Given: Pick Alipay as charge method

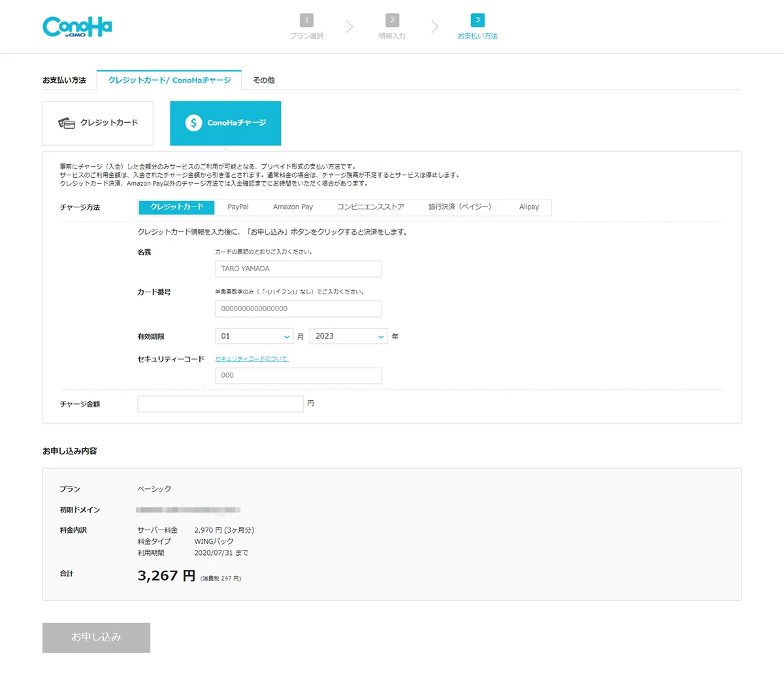Looking at the screenshot, I should pos(529,207).
